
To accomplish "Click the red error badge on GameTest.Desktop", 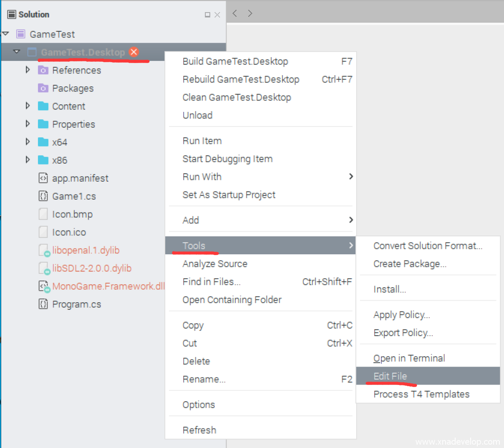I will (134, 52).
